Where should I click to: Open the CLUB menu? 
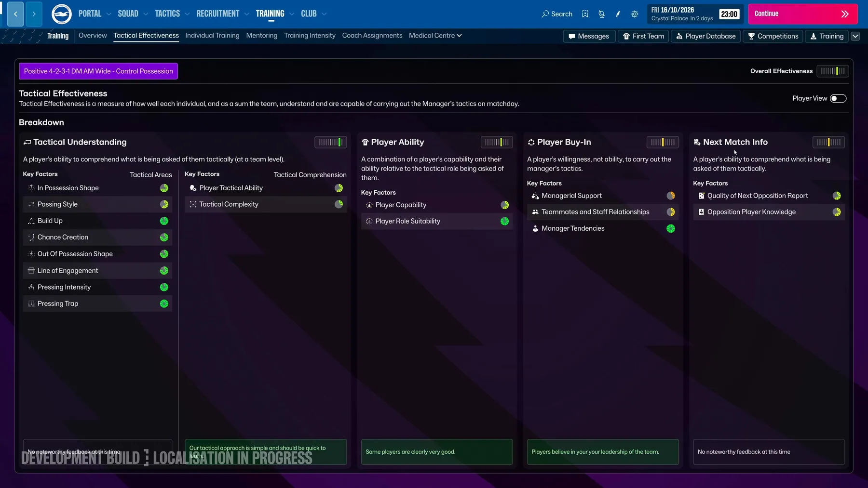click(309, 14)
